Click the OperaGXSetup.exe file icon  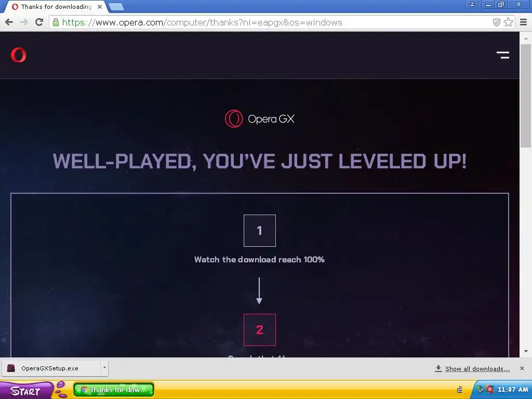pos(11,368)
